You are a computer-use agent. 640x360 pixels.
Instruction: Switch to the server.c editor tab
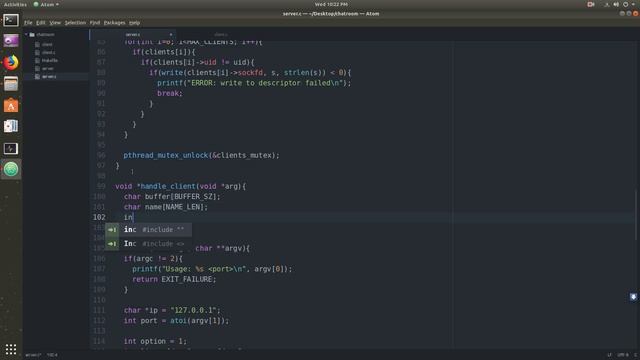tap(133, 35)
